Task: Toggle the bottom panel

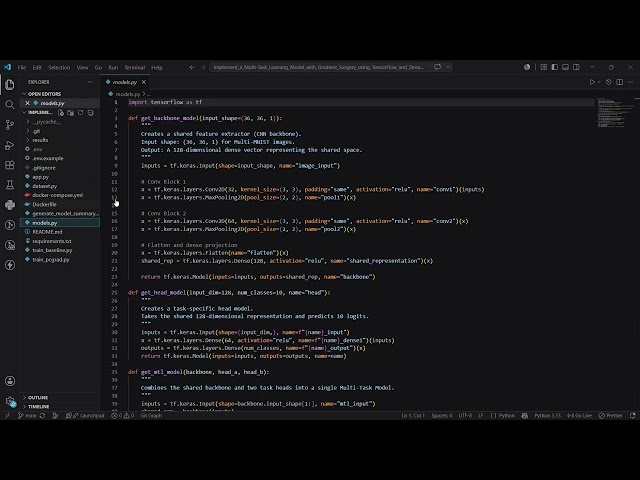Action: (565, 67)
